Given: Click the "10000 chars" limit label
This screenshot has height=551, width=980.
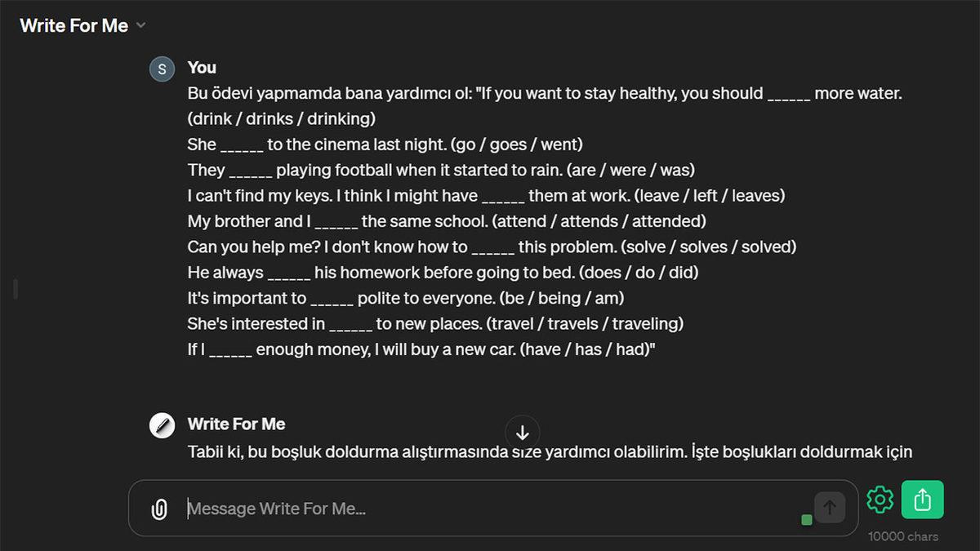Looking at the screenshot, I should [x=905, y=536].
